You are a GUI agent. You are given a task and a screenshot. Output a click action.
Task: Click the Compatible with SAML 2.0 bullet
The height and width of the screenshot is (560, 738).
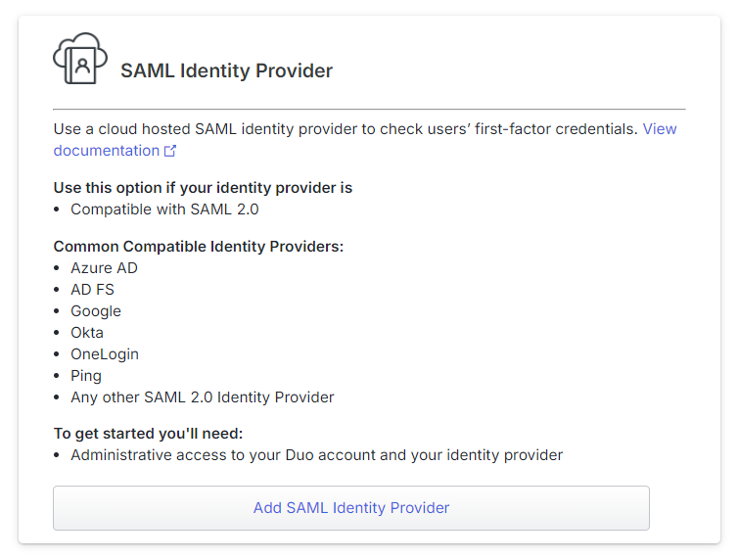tap(164, 209)
